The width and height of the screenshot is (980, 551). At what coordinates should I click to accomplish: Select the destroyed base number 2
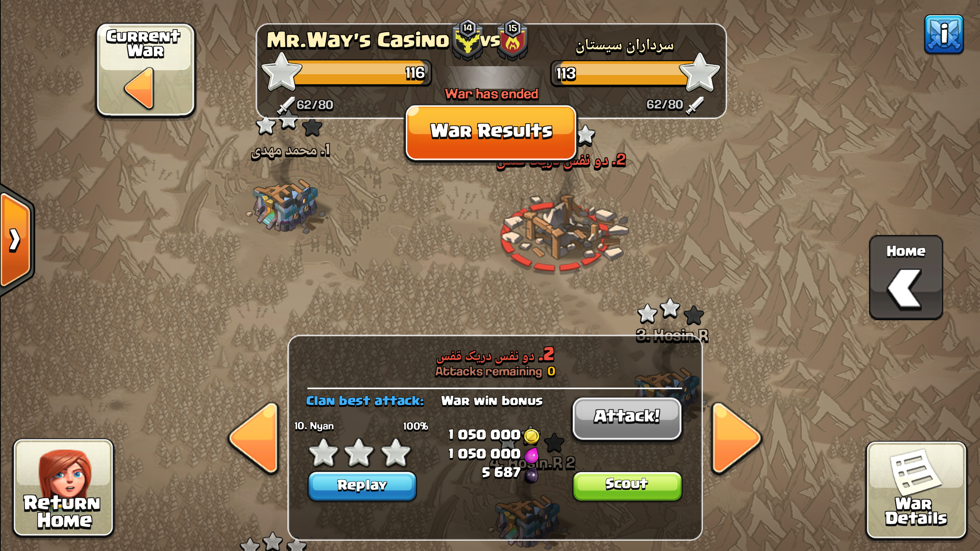[x=563, y=233]
